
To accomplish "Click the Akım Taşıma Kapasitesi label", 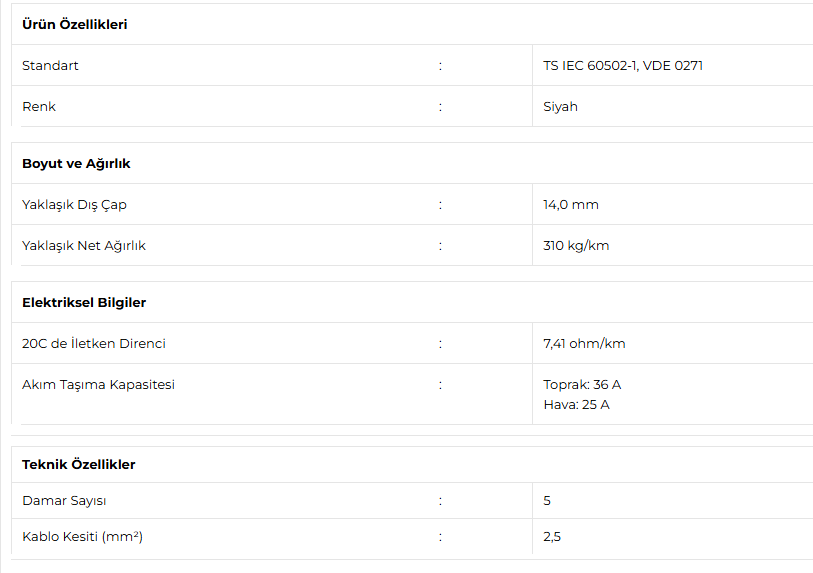I will 98,384.
